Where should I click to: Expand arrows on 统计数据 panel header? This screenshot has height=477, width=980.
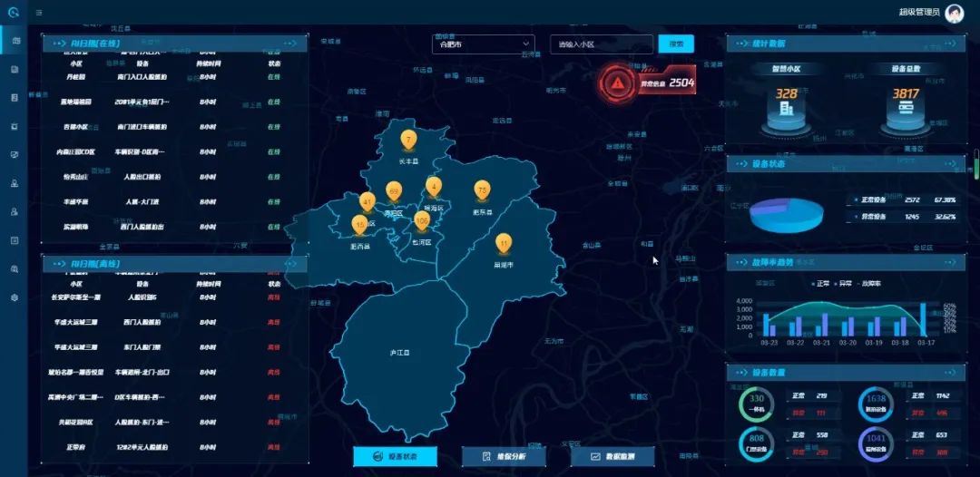(949, 44)
